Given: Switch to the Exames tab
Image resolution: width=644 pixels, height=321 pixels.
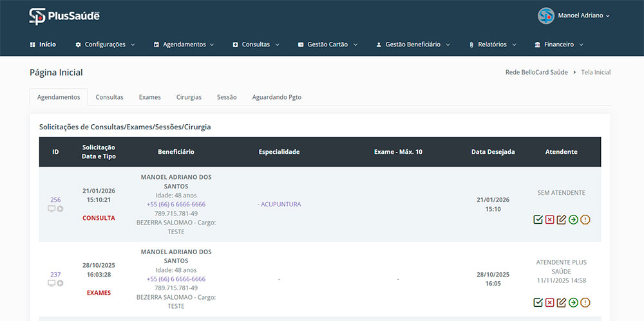Looking at the screenshot, I should [149, 97].
